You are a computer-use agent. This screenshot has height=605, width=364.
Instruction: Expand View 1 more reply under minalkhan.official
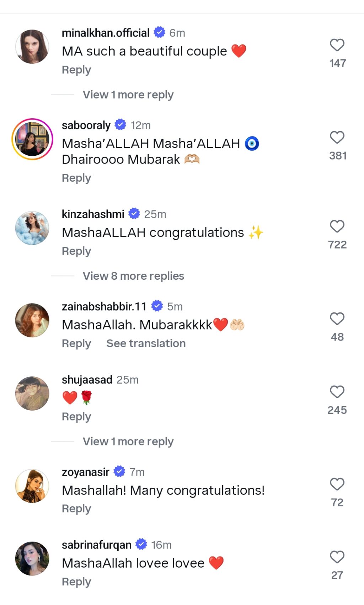(128, 95)
